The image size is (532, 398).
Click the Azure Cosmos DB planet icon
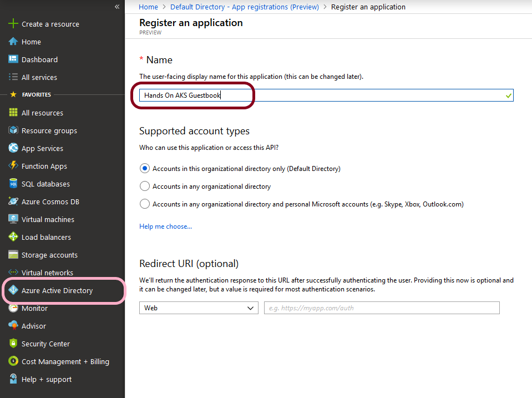tap(13, 201)
